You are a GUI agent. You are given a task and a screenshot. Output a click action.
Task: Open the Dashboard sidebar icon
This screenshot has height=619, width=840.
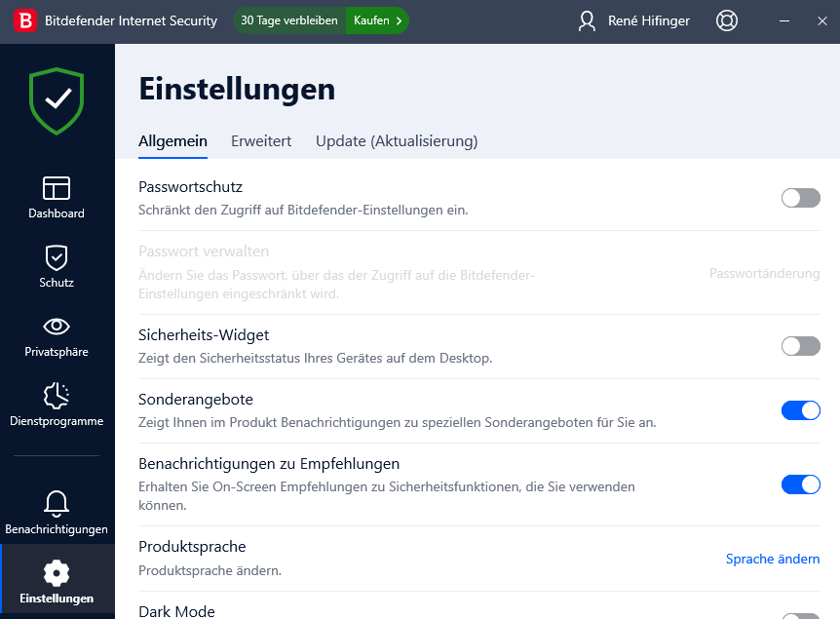(57, 188)
